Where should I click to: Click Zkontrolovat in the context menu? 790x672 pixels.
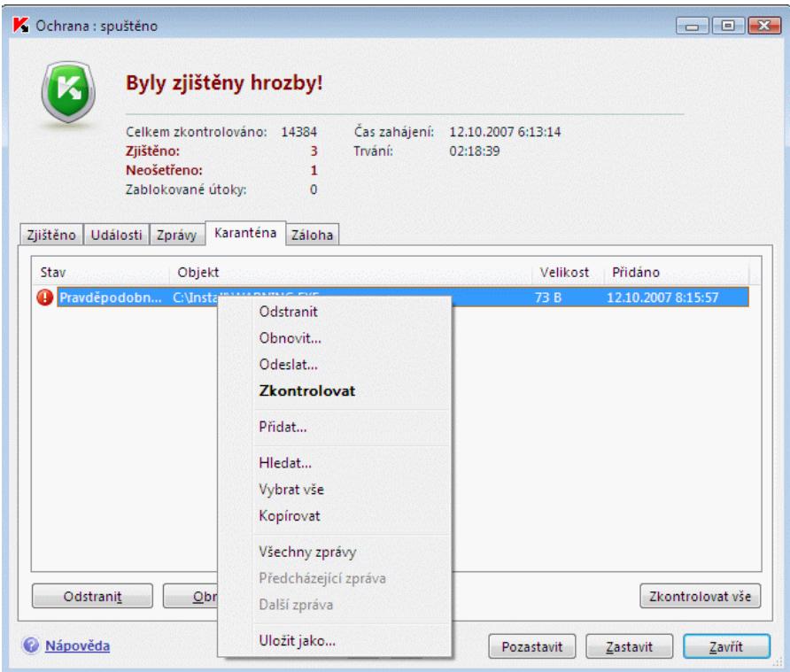tap(306, 391)
